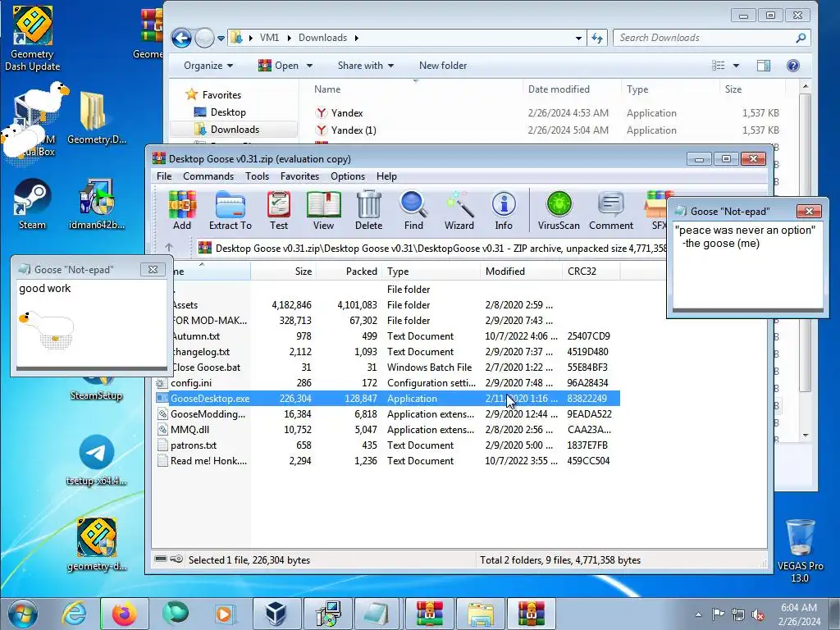The width and height of the screenshot is (840, 630).
Task: Show archive Info
Action: [504, 211]
